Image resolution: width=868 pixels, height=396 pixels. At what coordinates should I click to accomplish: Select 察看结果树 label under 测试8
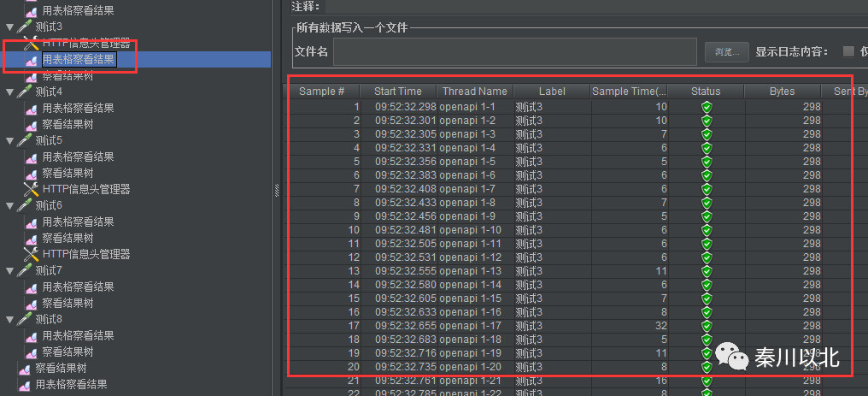[x=68, y=352]
